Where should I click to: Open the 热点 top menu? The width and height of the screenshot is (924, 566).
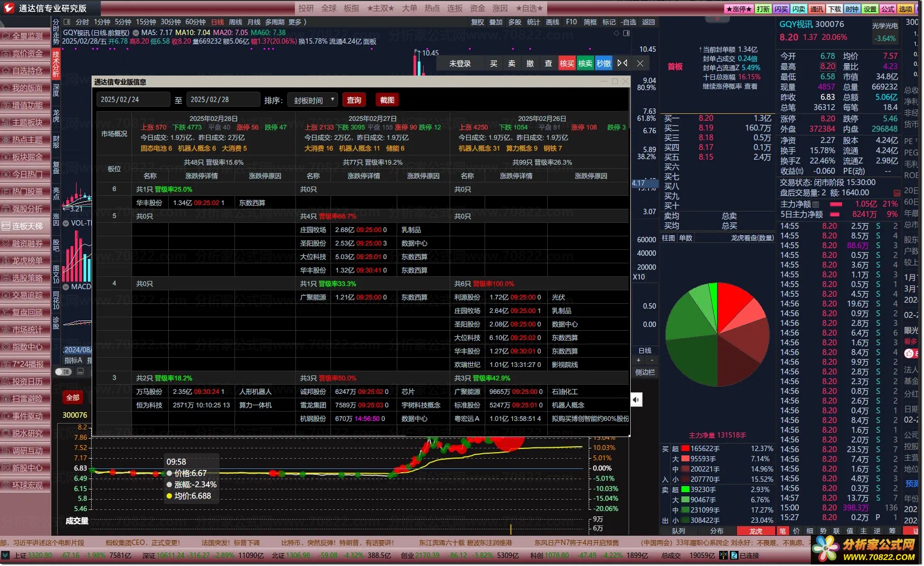(432, 8)
